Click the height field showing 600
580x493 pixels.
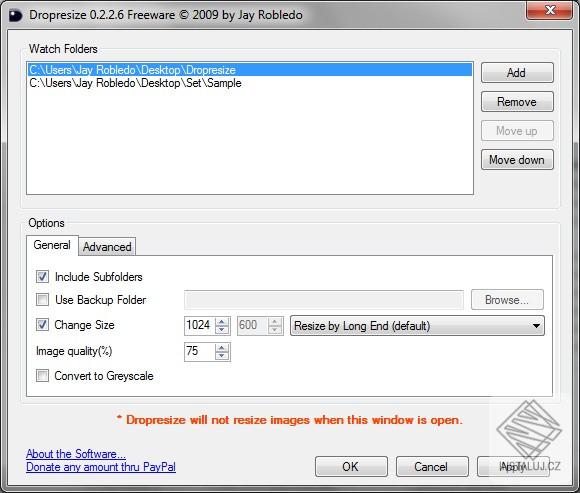(252, 325)
